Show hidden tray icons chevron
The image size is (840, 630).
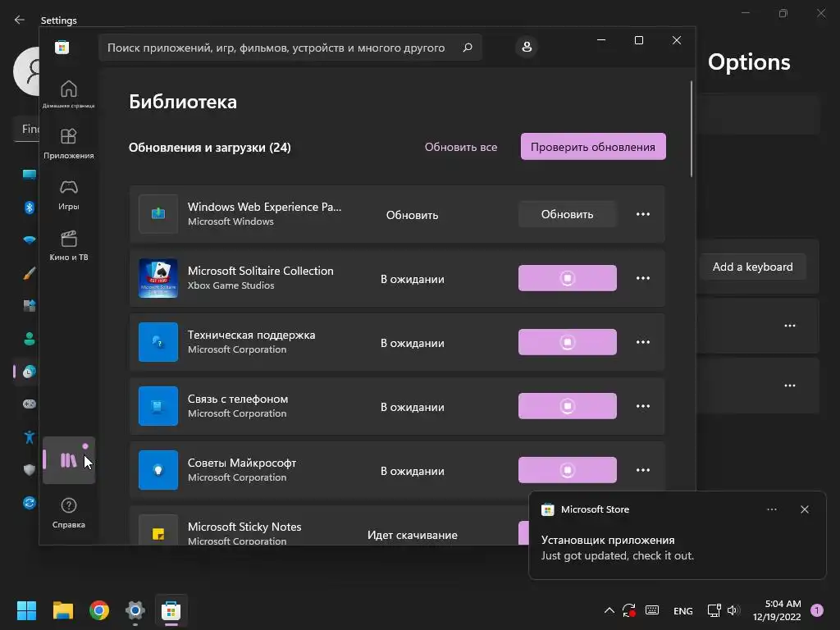(609, 610)
